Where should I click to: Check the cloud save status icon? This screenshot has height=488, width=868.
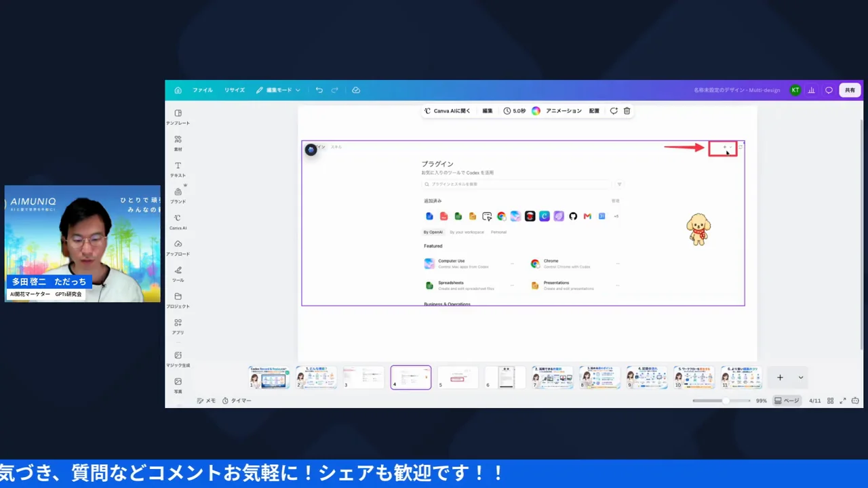click(x=356, y=90)
